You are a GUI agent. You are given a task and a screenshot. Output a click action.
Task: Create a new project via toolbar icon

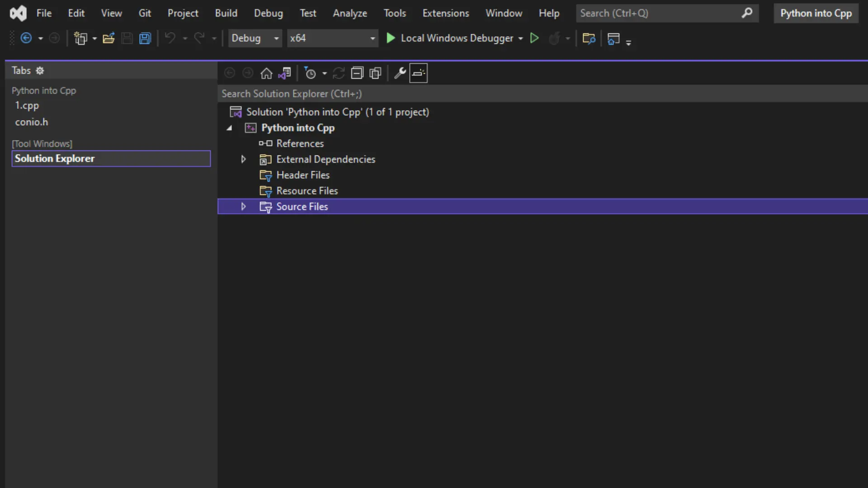[x=80, y=38]
